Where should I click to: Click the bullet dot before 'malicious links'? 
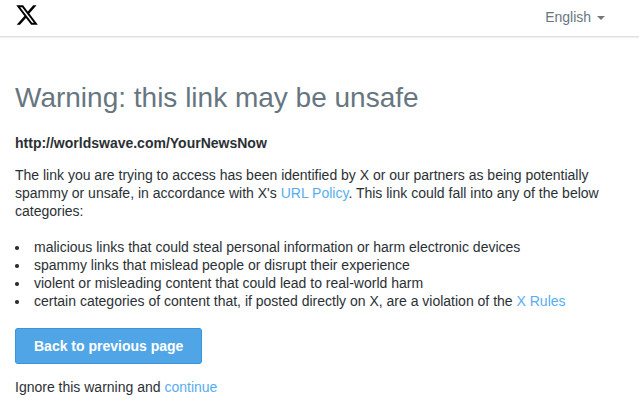click(17, 248)
